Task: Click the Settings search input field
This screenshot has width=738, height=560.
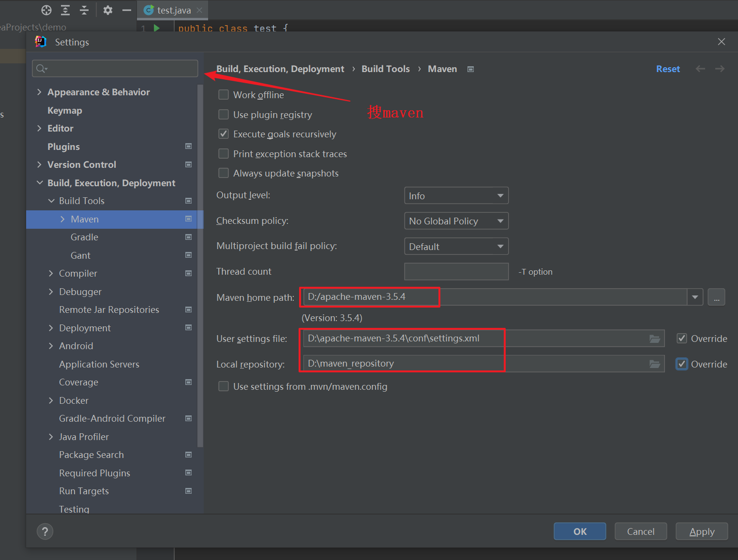Action: click(x=115, y=68)
